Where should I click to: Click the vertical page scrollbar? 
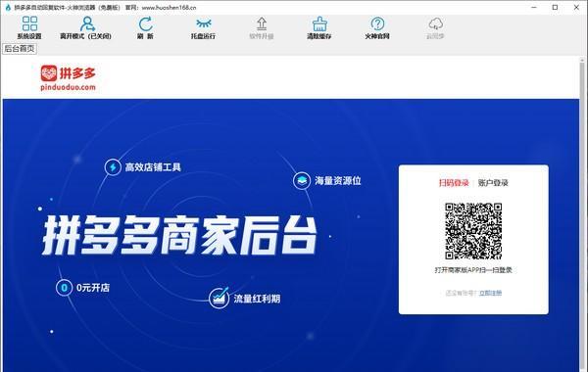pyautogui.click(x=582, y=213)
